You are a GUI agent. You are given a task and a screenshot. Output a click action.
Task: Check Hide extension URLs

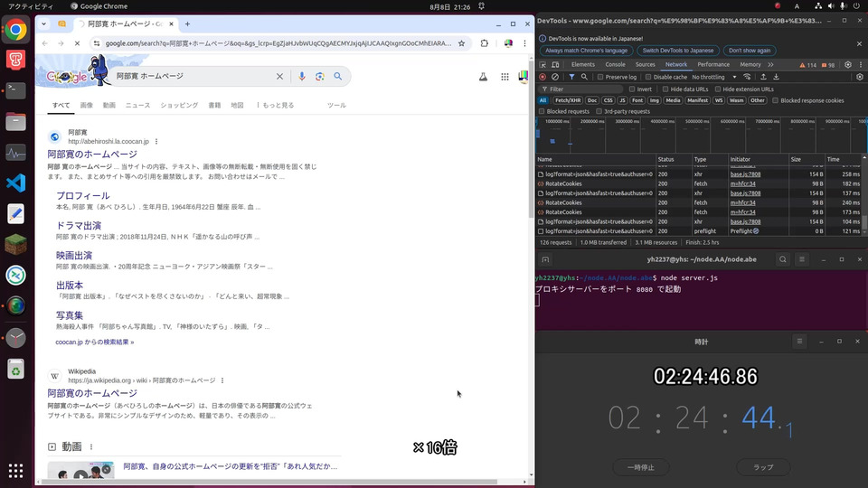[x=718, y=89]
